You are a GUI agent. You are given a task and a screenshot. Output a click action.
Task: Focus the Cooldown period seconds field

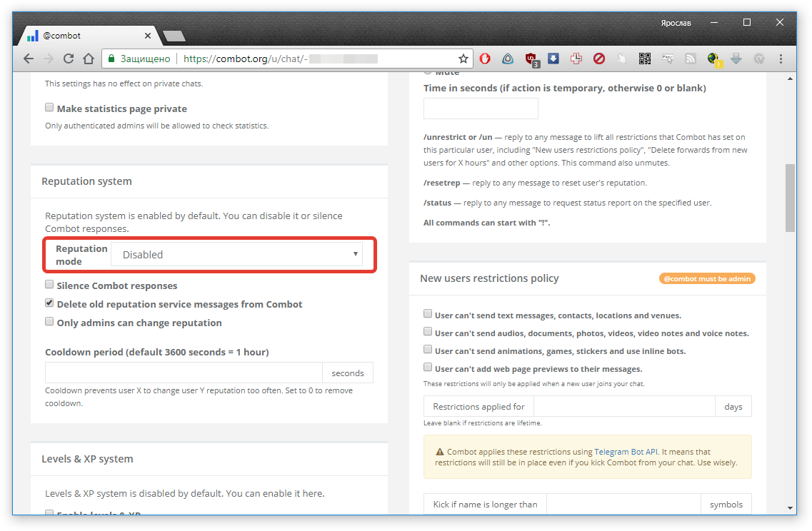pos(184,373)
